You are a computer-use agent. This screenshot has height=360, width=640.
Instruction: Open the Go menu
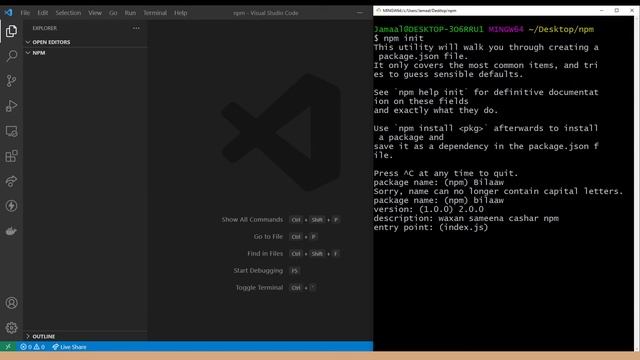[x=113, y=13]
